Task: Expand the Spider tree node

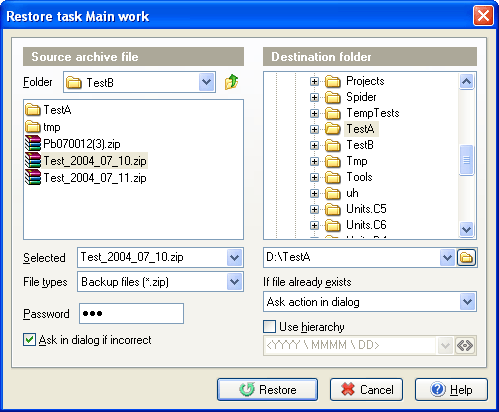Action: click(314, 97)
